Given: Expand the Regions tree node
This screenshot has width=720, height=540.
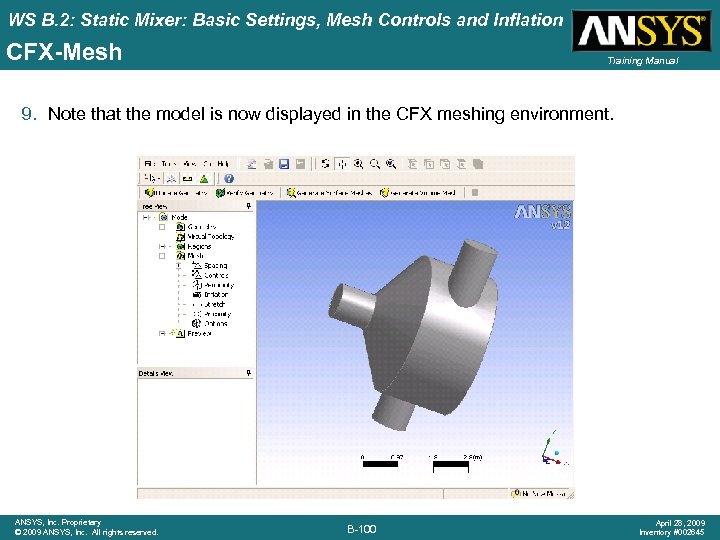Looking at the screenshot, I should 162,247.
